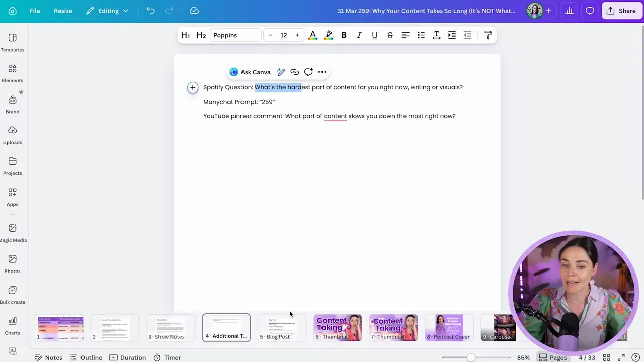Open the Bulk create panel
This screenshot has width=644, height=362.
tap(13, 295)
